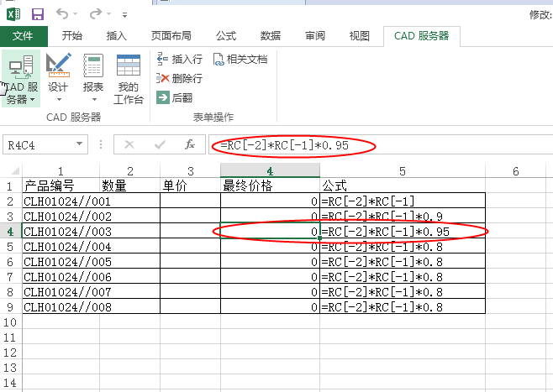The image size is (553, 392).
Task: Switch to the 数据 ribbon tab
Action: [x=271, y=36]
